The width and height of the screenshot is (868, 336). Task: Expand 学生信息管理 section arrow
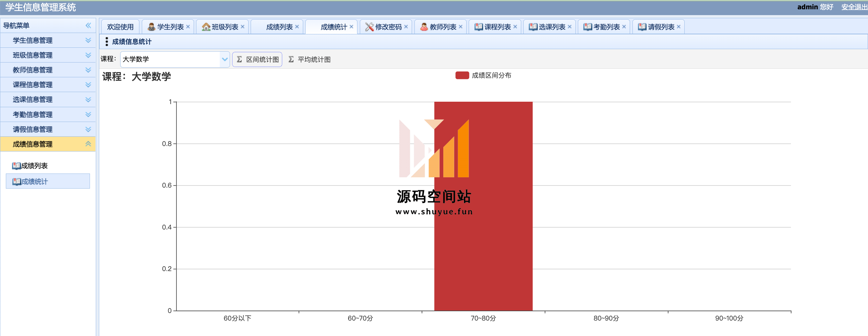pos(88,40)
